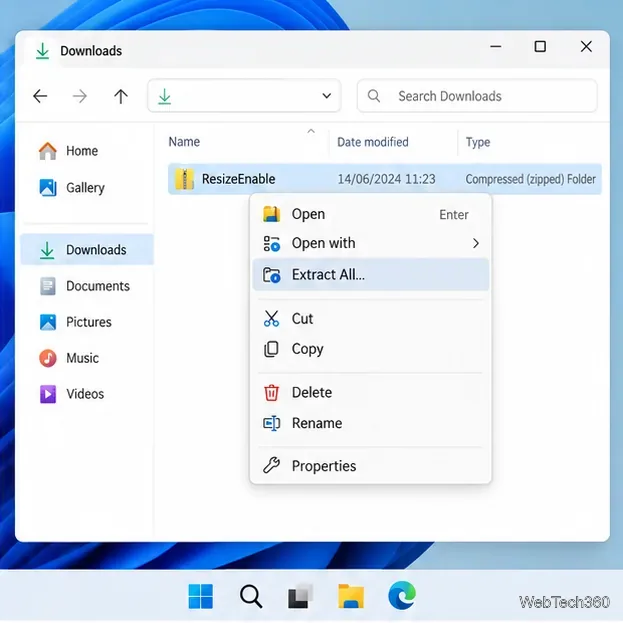Choose Copy in the context menu
623x623 pixels.
(x=370, y=349)
